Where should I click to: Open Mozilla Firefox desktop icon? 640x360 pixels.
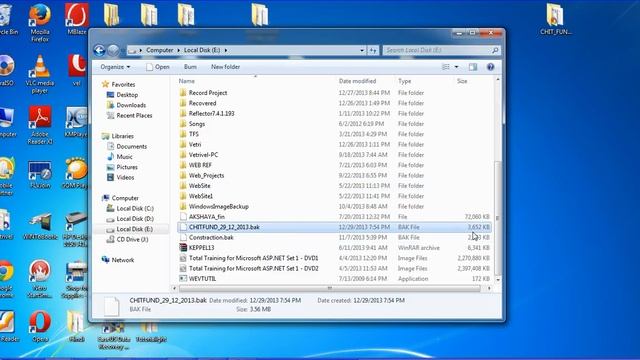40,22
